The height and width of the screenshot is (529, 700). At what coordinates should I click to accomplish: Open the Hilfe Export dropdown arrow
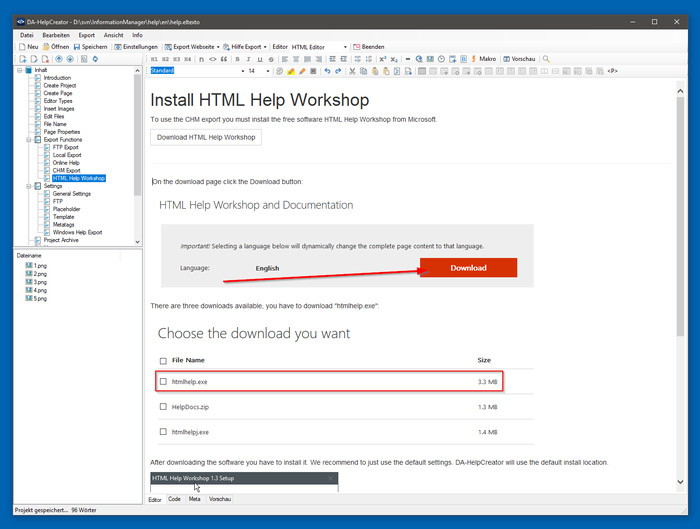[x=265, y=47]
